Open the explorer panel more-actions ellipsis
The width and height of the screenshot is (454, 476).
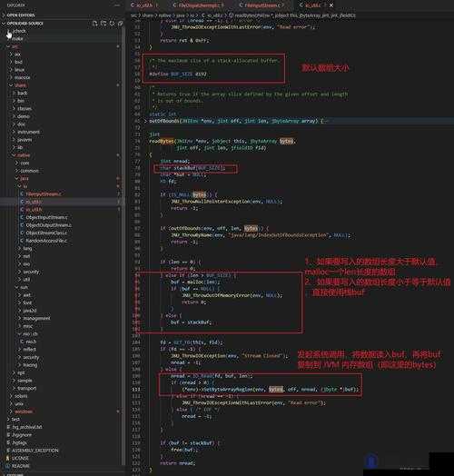(117, 5)
